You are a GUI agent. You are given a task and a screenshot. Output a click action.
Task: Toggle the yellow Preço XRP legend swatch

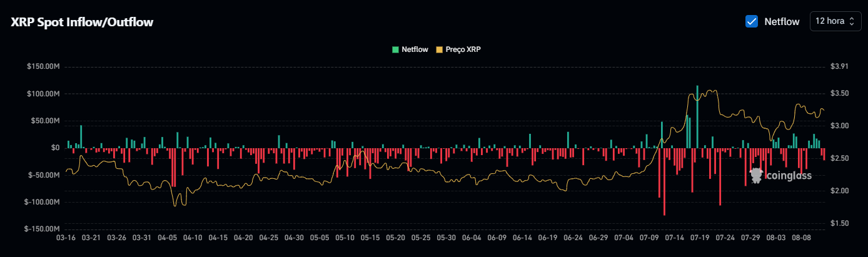click(x=439, y=49)
